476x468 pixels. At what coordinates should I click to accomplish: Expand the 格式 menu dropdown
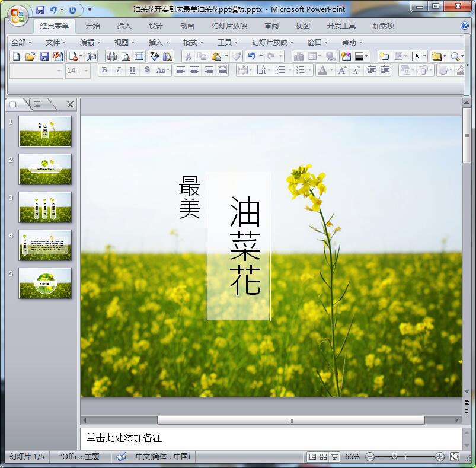click(x=193, y=42)
